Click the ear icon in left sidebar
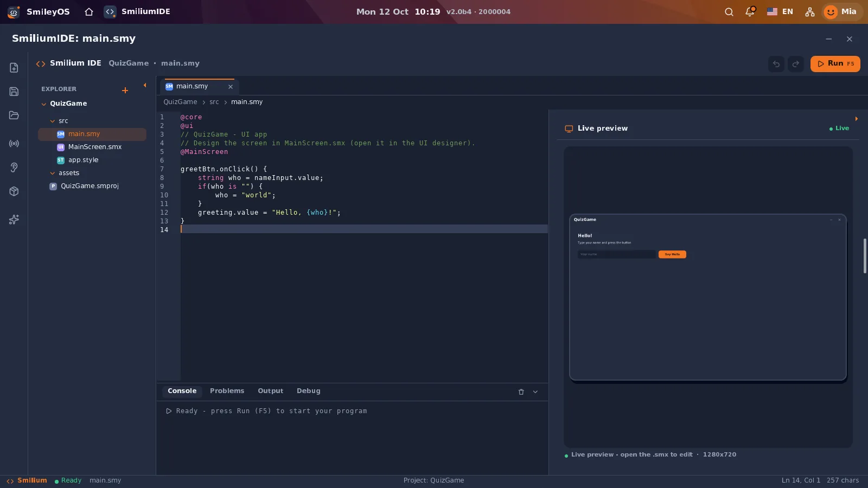The image size is (868, 488). coord(14,168)
